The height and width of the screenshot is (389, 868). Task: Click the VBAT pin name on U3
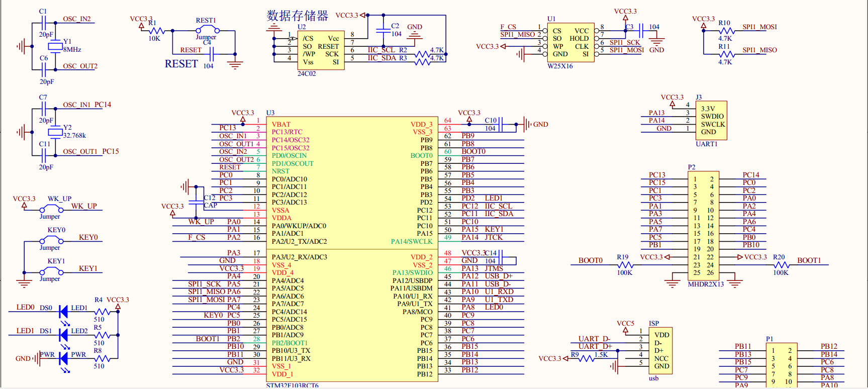[281, 124]
